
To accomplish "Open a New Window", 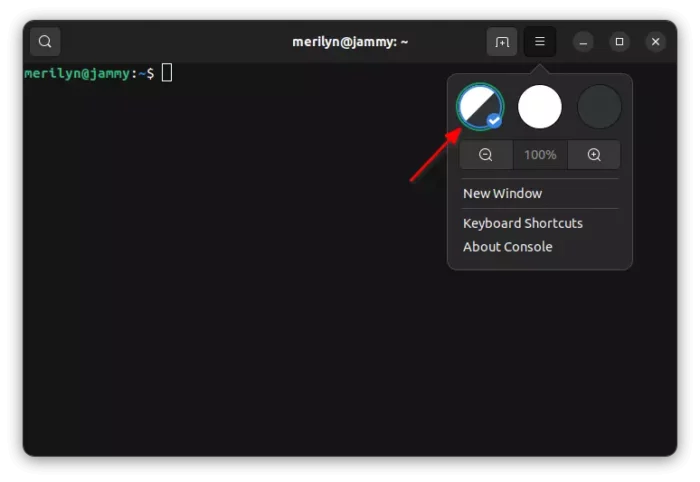I will [x=540, y=193].
